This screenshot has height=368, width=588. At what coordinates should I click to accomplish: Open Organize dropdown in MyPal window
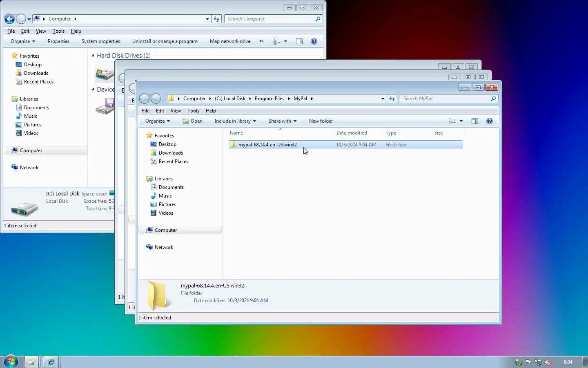(x=157, y=121)
